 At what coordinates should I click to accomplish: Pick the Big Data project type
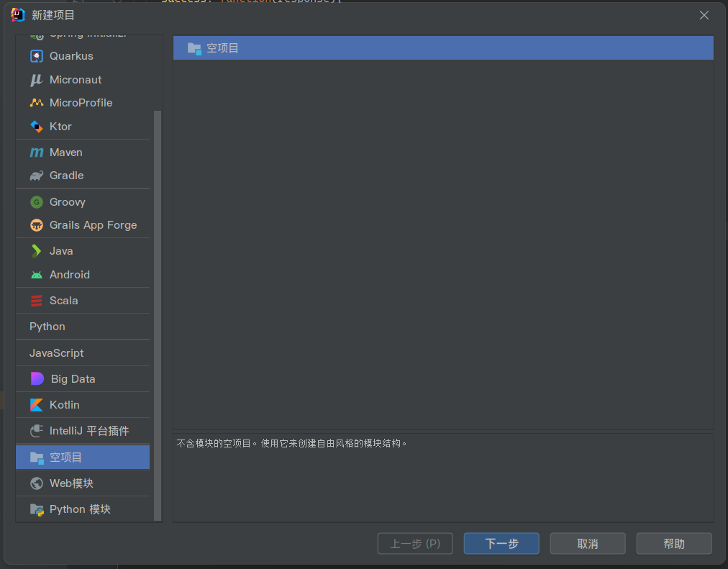(x=73, y=379)
